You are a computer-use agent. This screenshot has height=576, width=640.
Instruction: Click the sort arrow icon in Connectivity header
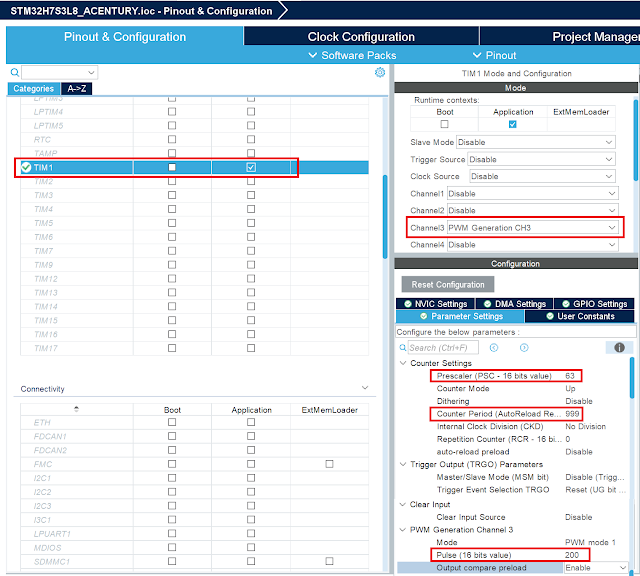pos(76,409)
